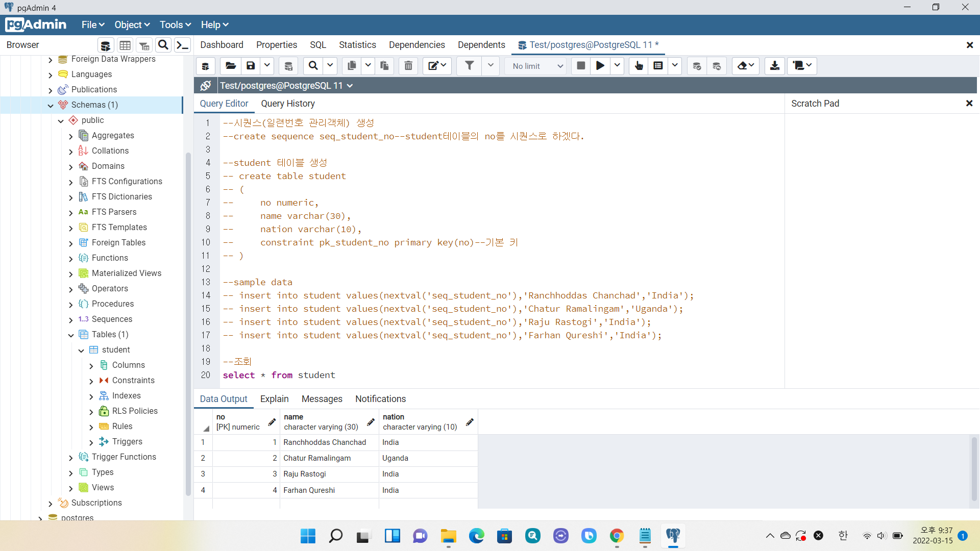Screen dimensions: 980x551
Task: Open the Find magnifier in query toolbar
Action: pyautogui.click(x=313, y=66)
